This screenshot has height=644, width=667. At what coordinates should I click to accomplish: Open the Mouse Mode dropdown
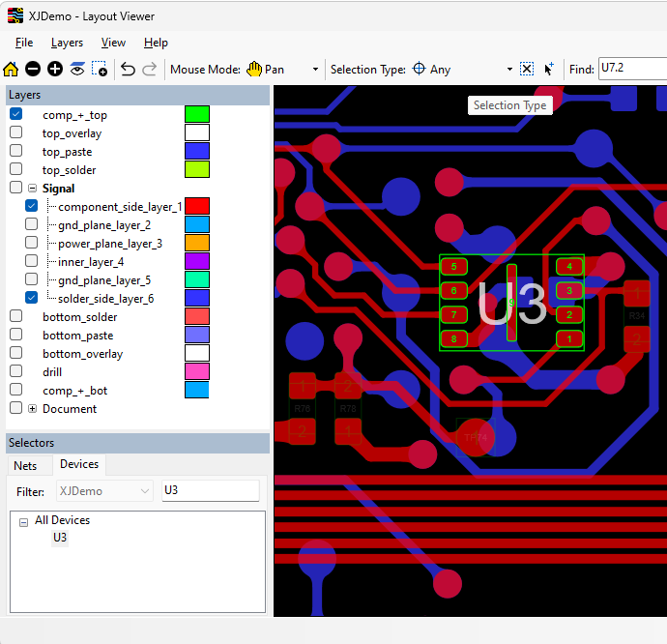pos(315,70)
